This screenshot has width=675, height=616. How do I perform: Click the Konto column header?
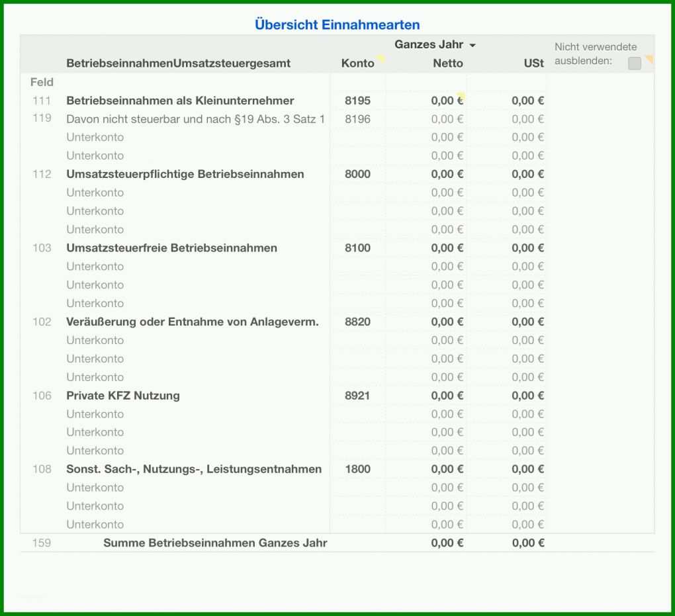tap(357, 64)
